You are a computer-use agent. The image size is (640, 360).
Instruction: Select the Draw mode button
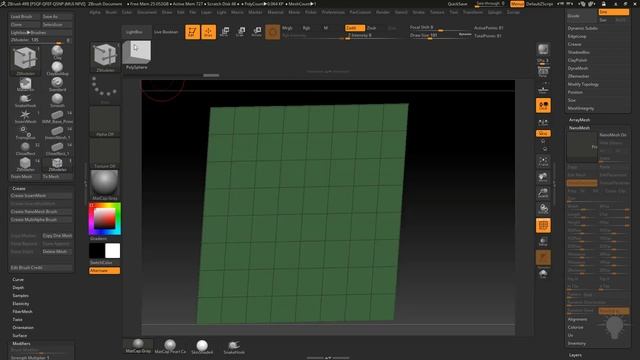(208, 32)
